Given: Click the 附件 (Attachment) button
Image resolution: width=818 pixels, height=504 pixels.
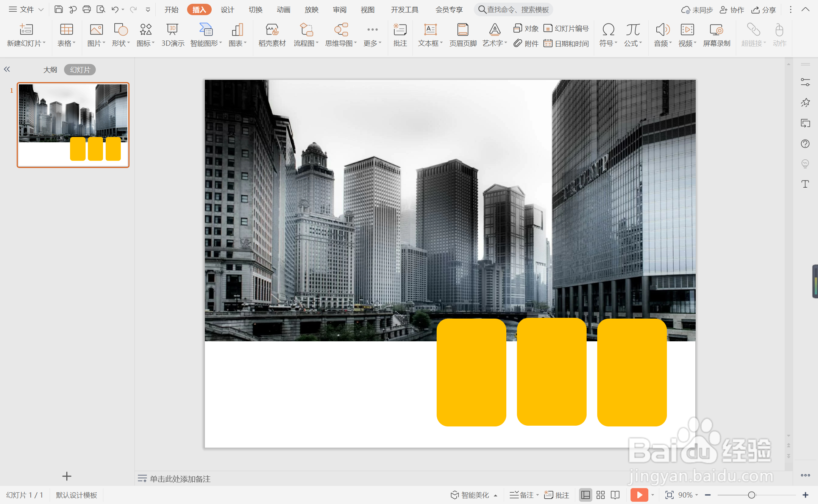Looking at the screenshot, I should (526, 44).
